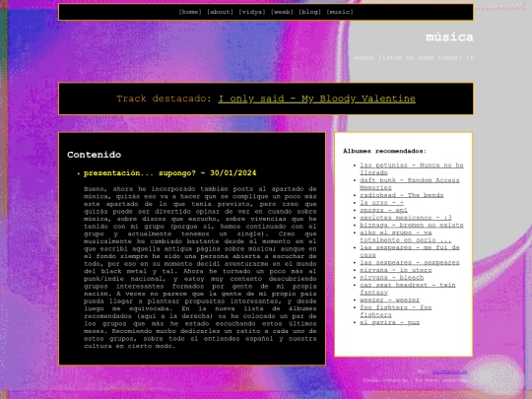This screenshot has width=532, height=399.
Task: Open biznaga bremen no existe link
Action: pyautogui.click(x=411, y=225)
